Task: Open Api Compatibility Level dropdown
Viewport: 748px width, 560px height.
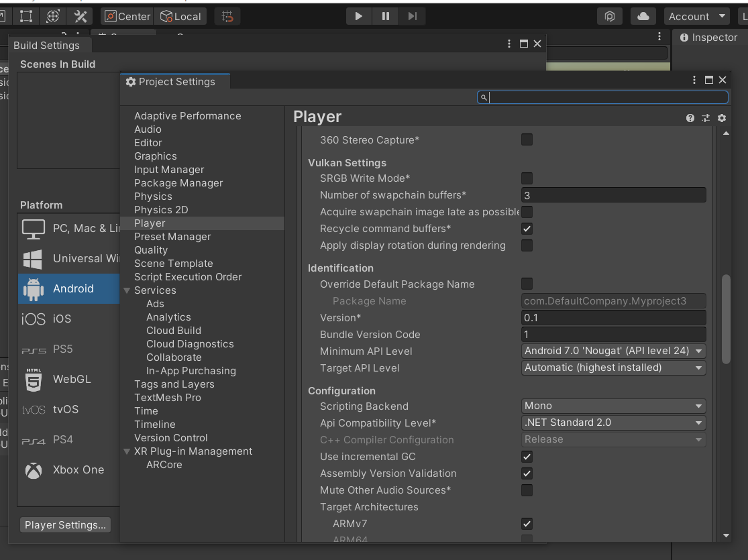Action: 613,423
